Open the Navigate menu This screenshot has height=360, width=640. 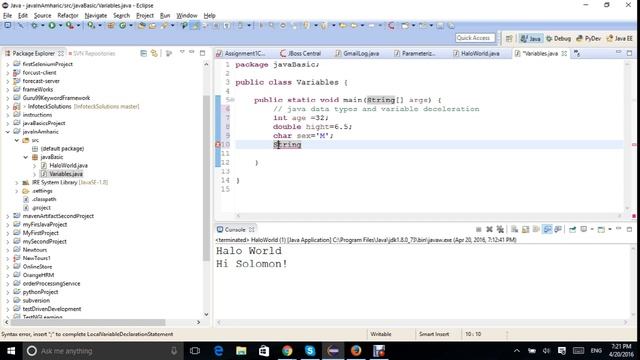tap(96, 16)
